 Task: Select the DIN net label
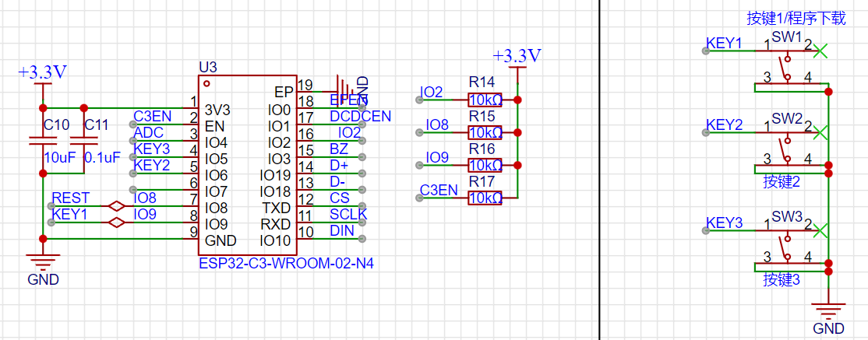tap(341, 230)
